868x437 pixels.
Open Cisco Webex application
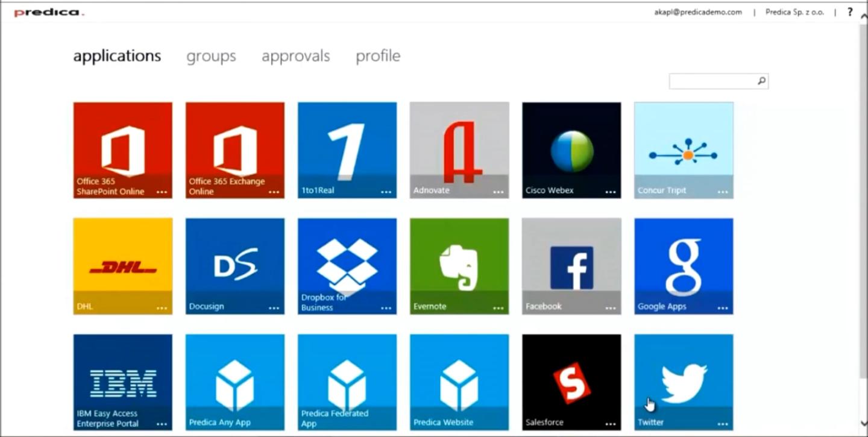[x=571, y=150]
